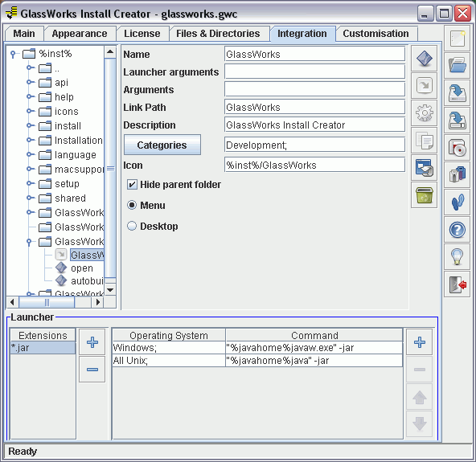The height and width of the screenshot is (462, 476).
Task: Click into the Launcher arguments field
Action: [314, 72]
